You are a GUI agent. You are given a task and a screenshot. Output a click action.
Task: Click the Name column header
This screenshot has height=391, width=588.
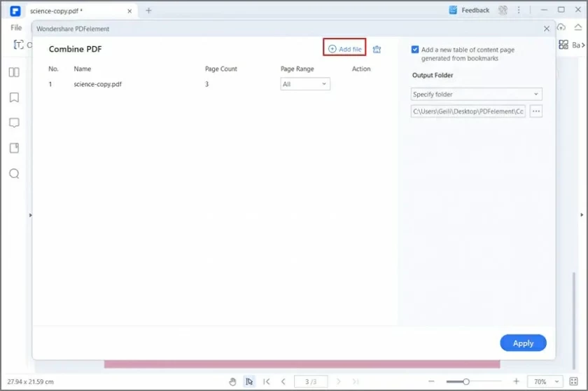coord(83,69)
